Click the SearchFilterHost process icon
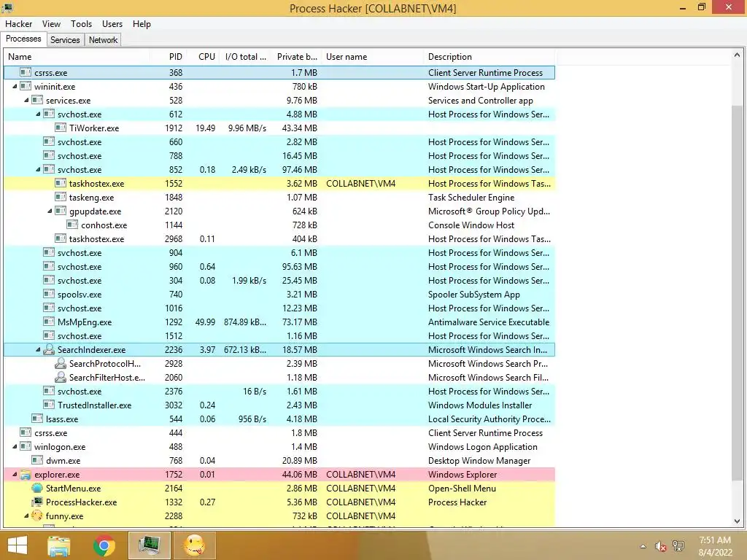This screenshot has width=747, height=560. (61, 377)
